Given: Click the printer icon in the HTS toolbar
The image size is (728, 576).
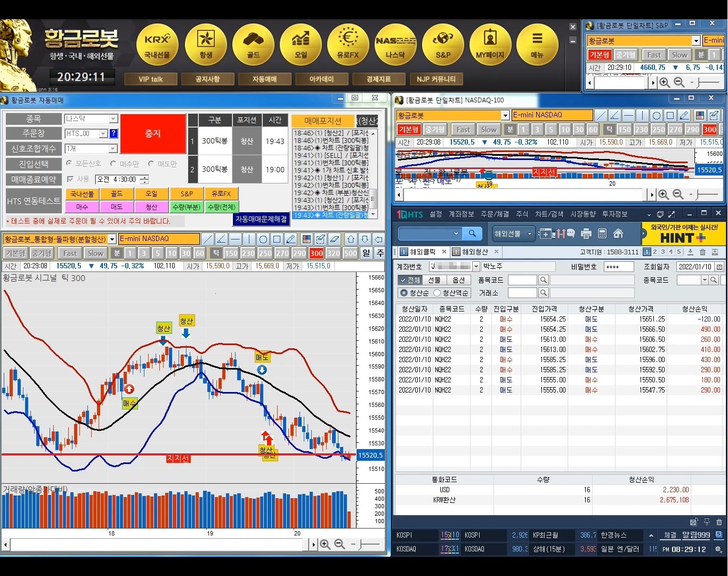Looking at the screenshot, I should (586, 234).
